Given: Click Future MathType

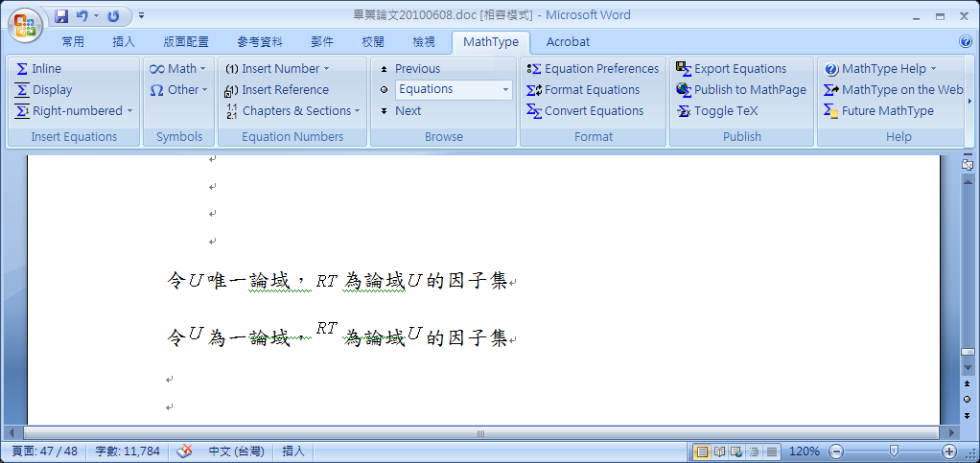Looking at the screenshot, I should pyautogui.click(x=878, y=111).
